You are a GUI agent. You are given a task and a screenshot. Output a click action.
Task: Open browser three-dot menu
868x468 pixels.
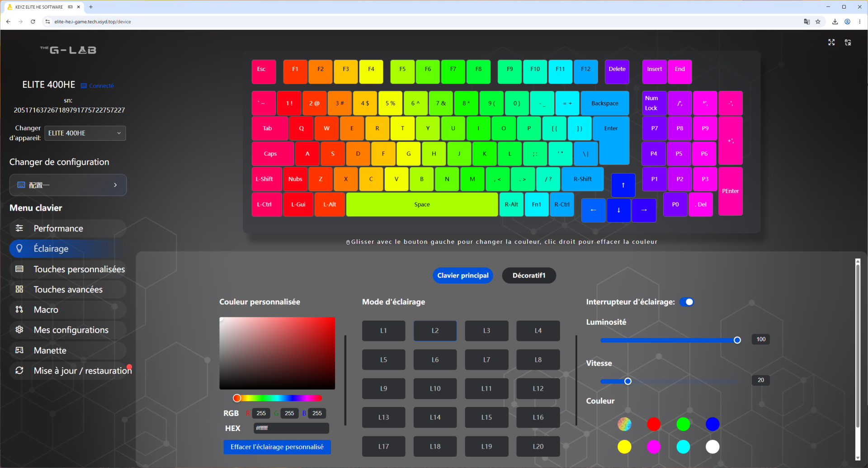coord(860,22)
